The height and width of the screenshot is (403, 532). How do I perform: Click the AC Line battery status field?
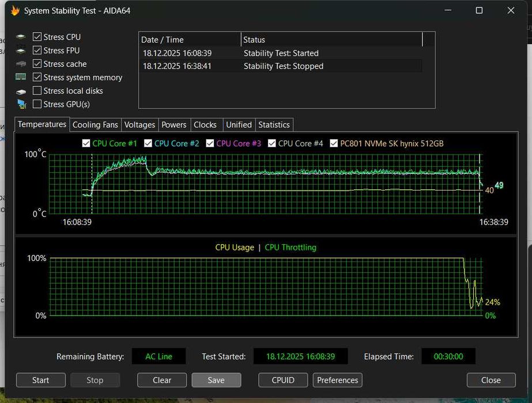159,356
